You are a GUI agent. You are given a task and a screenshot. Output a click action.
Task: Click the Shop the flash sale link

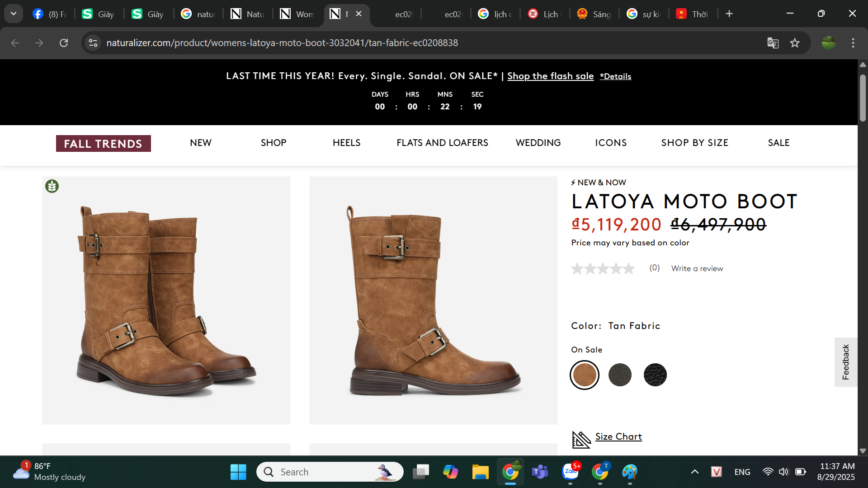point(550,76)
